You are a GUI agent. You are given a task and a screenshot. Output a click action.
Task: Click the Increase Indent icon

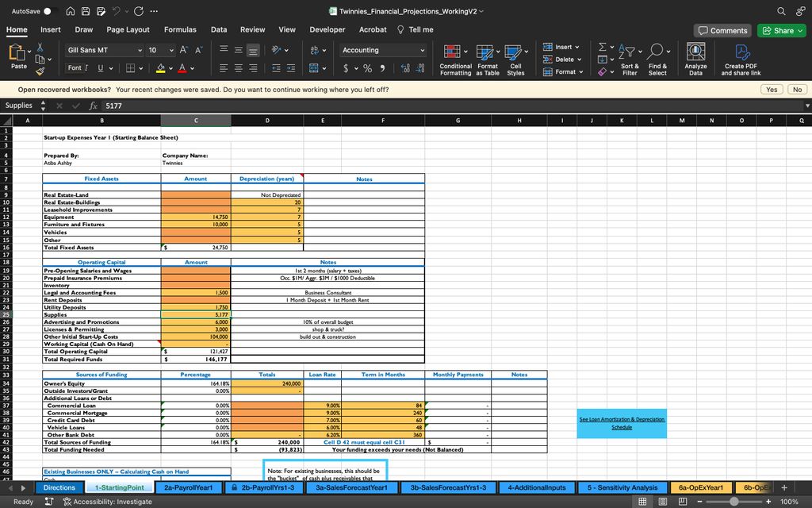(x=290, y=68)
